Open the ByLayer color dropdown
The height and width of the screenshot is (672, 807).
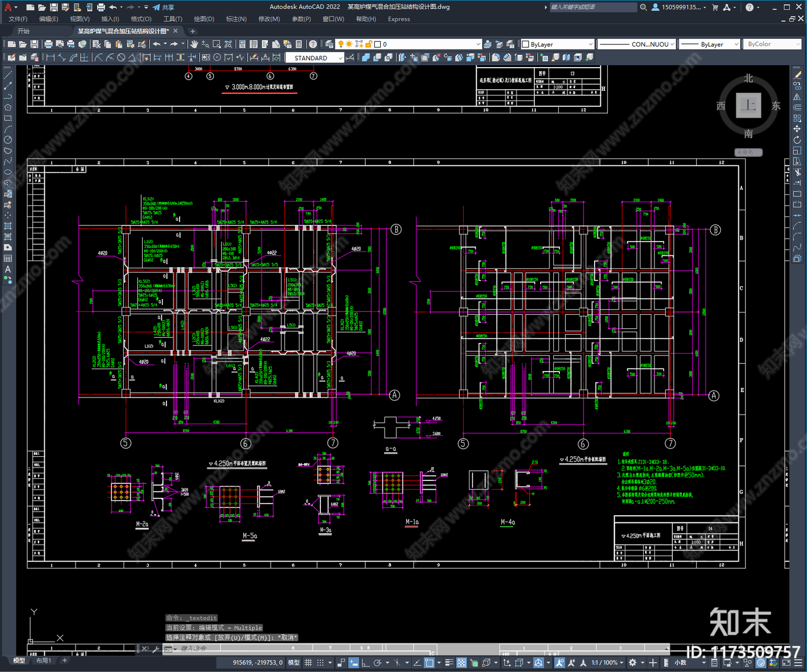tap(557, 44)
